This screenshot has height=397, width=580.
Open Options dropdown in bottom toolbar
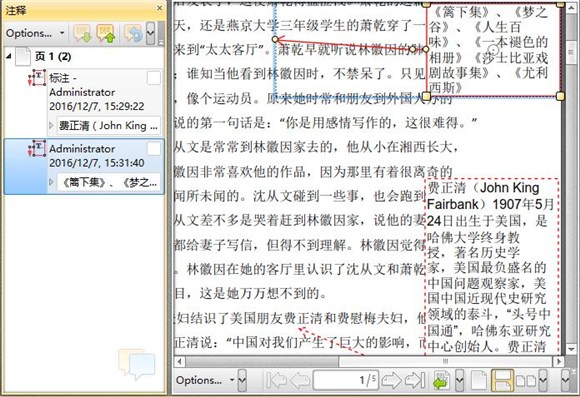205,380
